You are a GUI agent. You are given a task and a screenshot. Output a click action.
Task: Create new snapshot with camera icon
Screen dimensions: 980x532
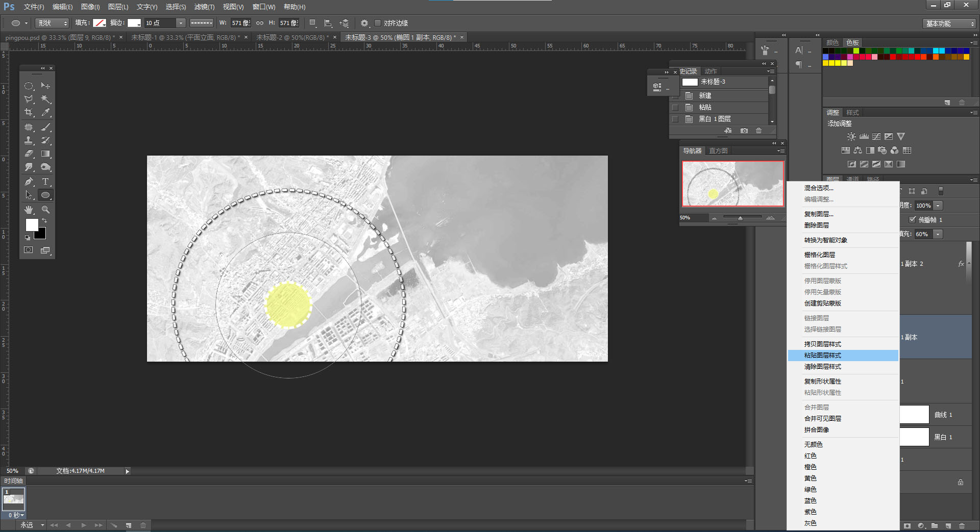point(744,131)
